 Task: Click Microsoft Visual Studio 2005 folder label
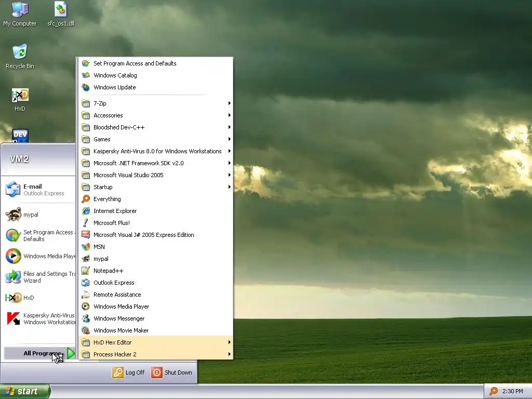pos(128,175)
